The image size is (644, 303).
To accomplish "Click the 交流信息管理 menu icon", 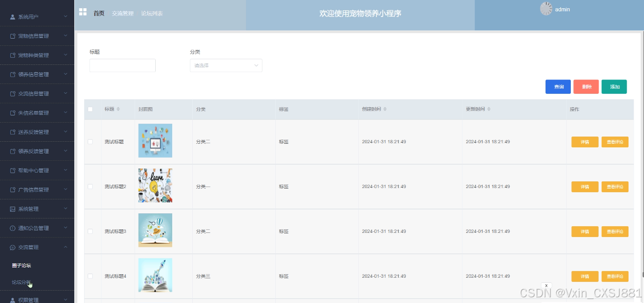I will (x=13, y=94).
